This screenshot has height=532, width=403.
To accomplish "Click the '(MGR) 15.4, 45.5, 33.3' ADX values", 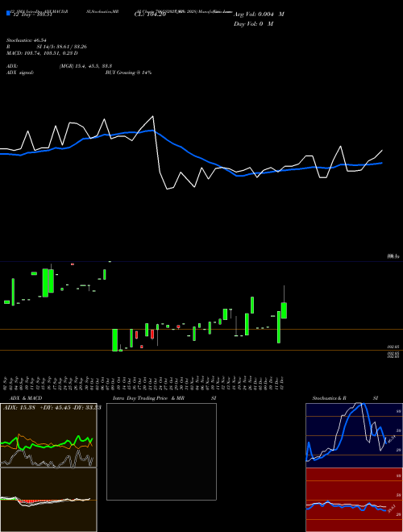I will coord(85,66).
